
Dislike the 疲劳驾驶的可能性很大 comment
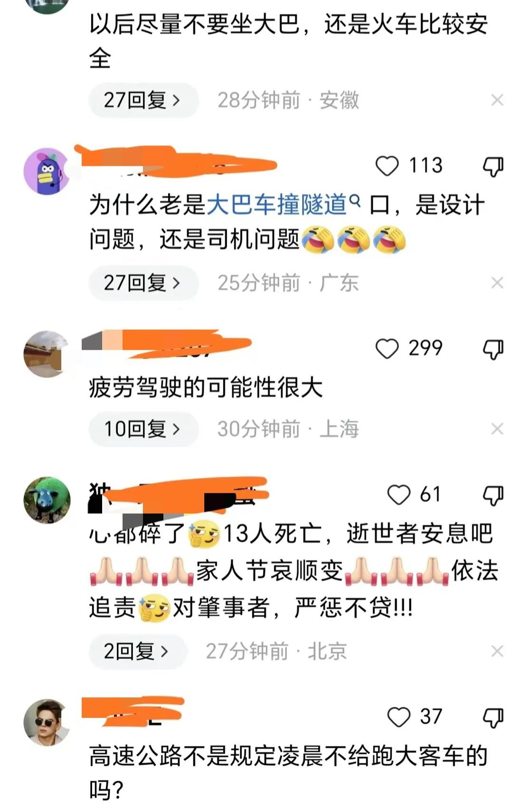point(493,349)
